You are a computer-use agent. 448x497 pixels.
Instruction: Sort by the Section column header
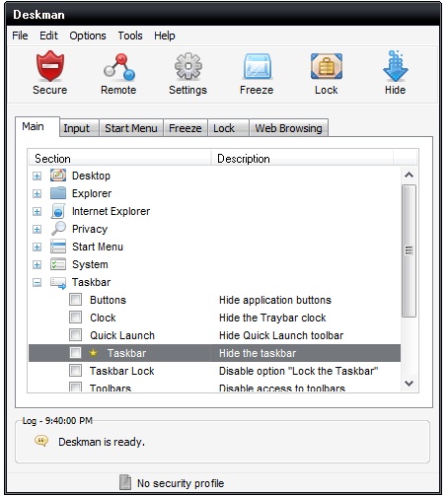point(119,158)
